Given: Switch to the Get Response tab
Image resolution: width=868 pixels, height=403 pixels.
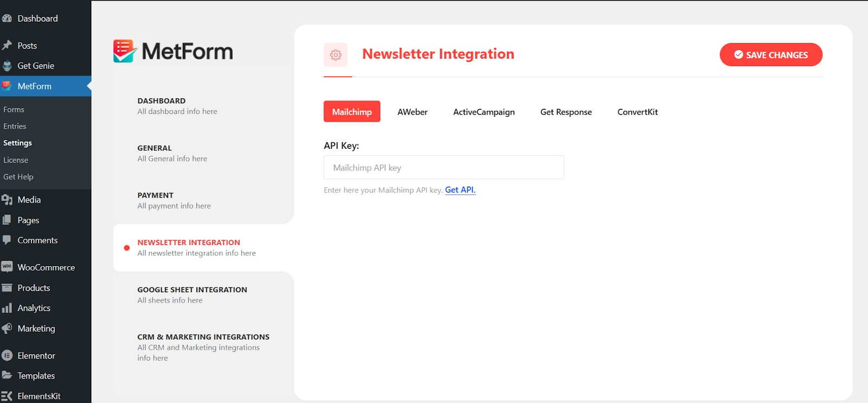Looking at the screenshot, I should [x=566, y=111].
